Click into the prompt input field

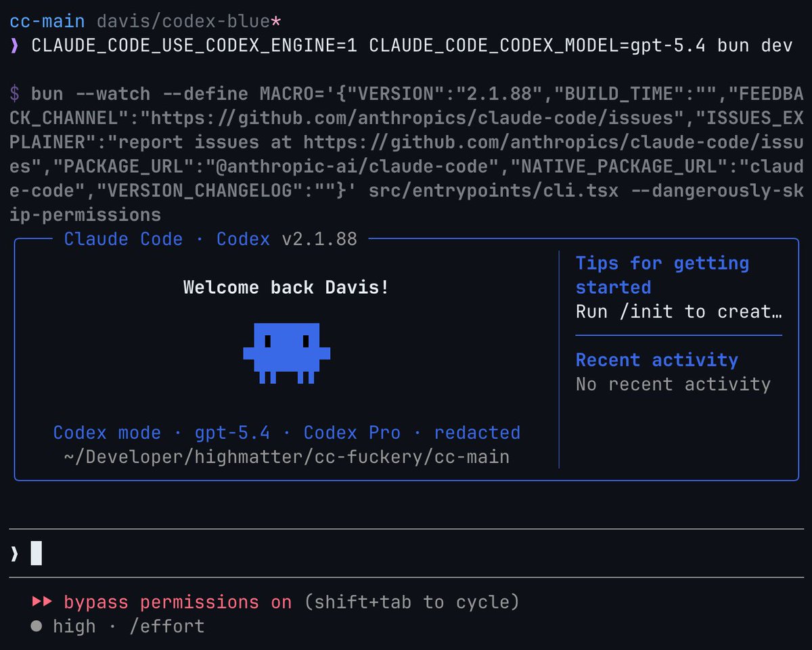pos(406,553)
